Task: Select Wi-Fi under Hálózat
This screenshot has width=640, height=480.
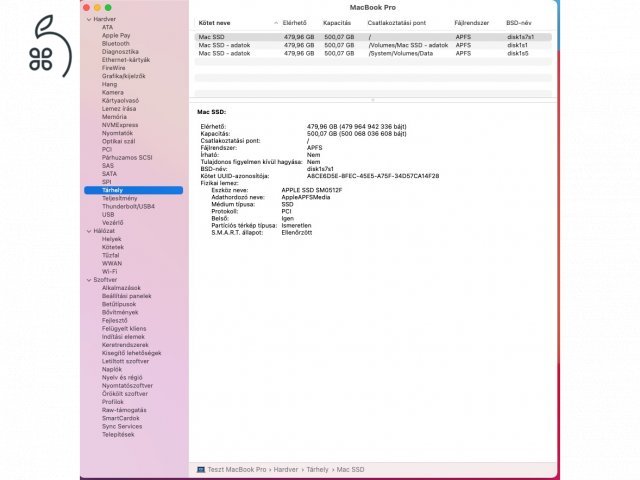Action: click(x=109, y=272)
